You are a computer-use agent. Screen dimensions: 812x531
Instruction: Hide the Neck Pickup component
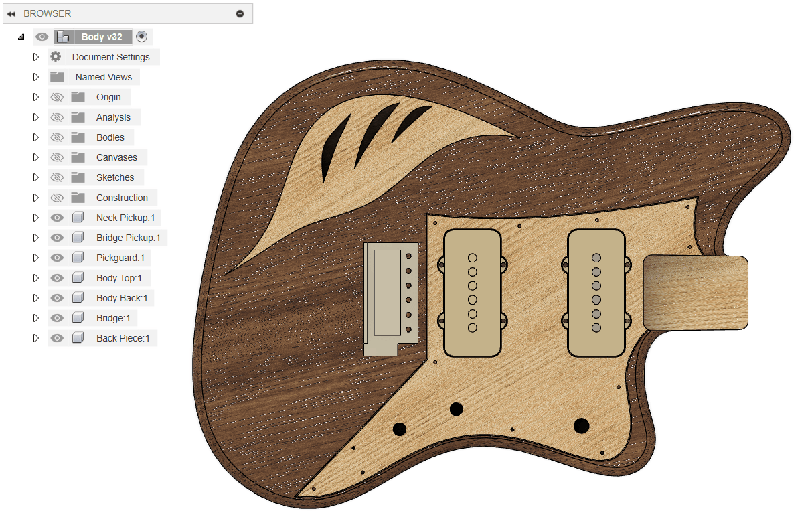(57, 218)
